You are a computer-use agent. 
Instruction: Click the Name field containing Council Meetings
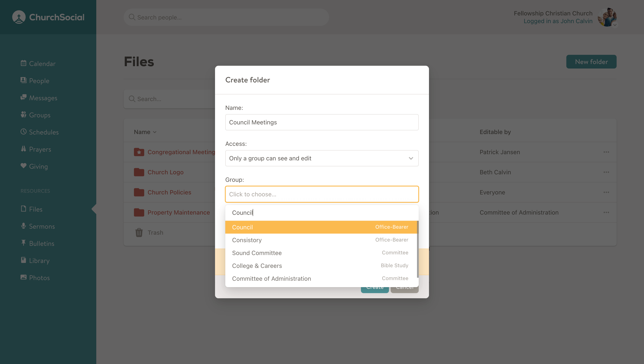tap(322, 122)
